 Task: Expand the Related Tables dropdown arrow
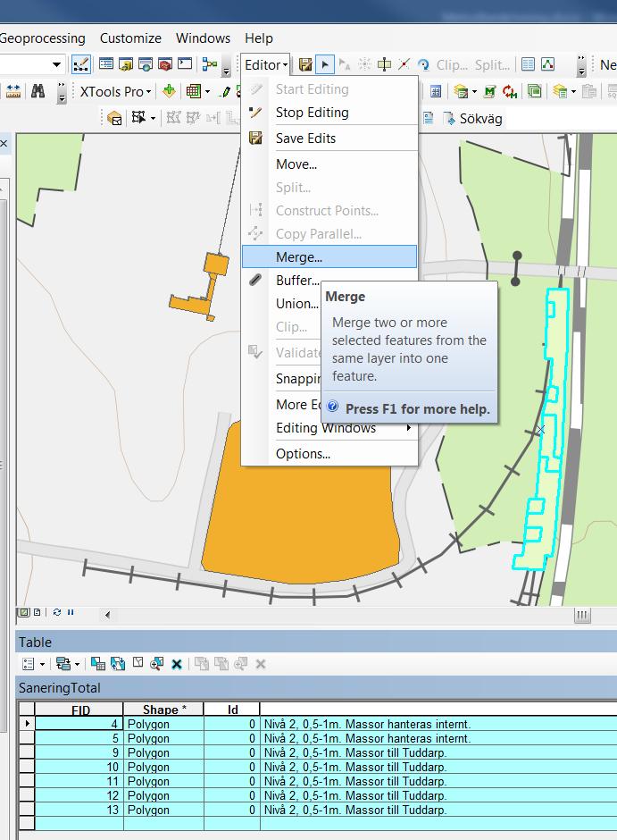tap(78, 665)
